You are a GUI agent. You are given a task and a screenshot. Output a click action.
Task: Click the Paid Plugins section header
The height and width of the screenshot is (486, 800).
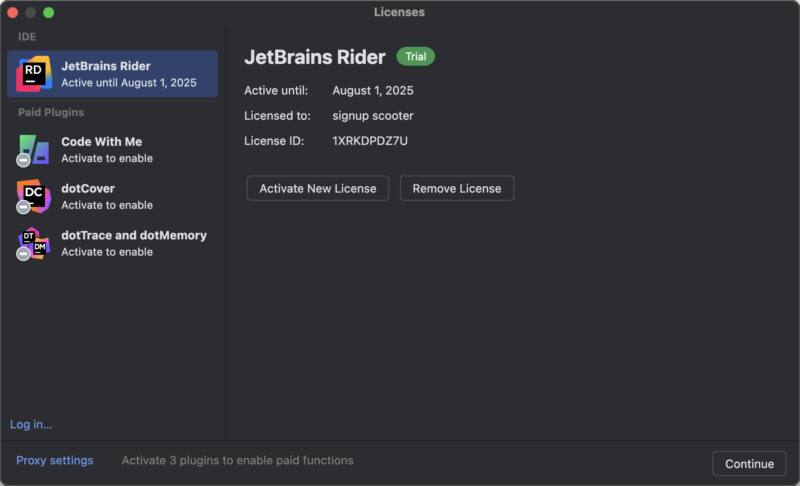(51, 112)
